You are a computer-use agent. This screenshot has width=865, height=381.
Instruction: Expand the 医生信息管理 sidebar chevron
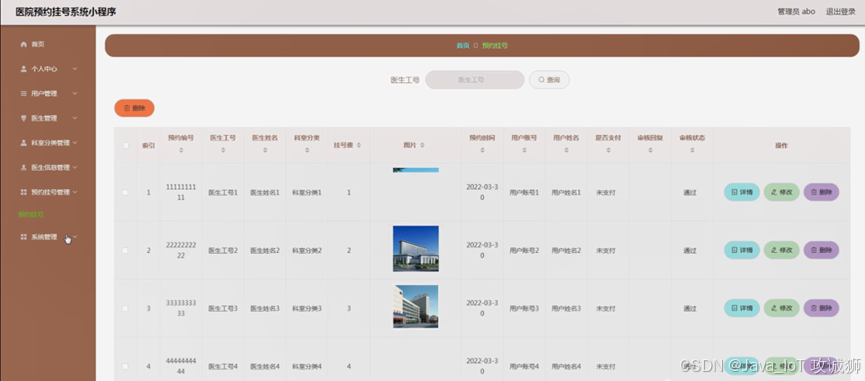click(75, 167)
